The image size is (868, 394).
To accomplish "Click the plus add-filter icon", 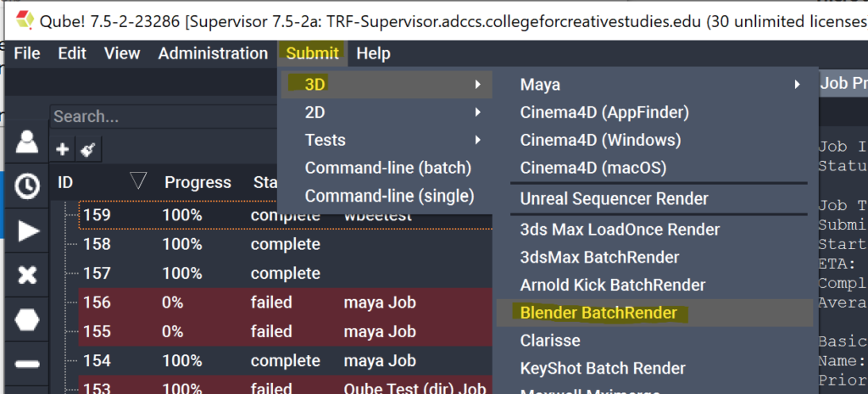I will (x=62, y=149).
